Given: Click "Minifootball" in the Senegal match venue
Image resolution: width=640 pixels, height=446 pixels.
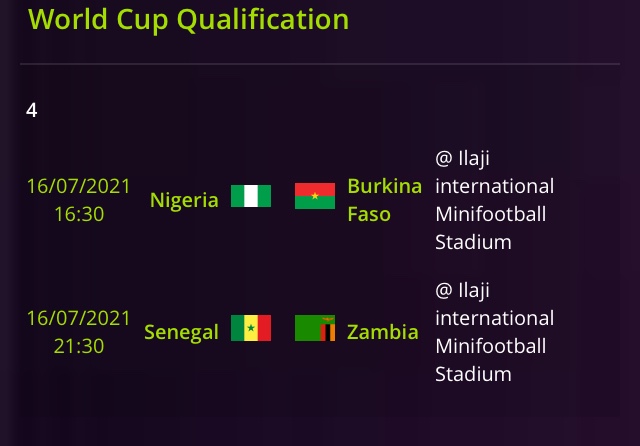Looking at the screenshot, I should point(491,346).
